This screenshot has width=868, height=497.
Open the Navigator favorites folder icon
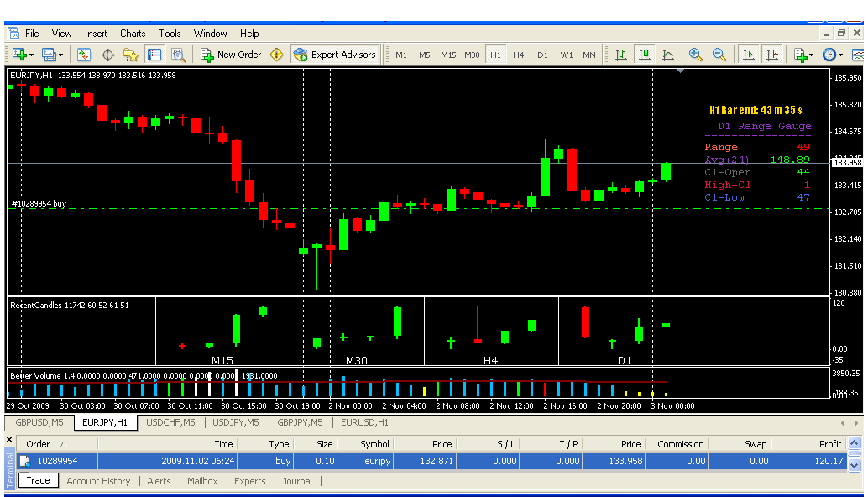point(131,55)
